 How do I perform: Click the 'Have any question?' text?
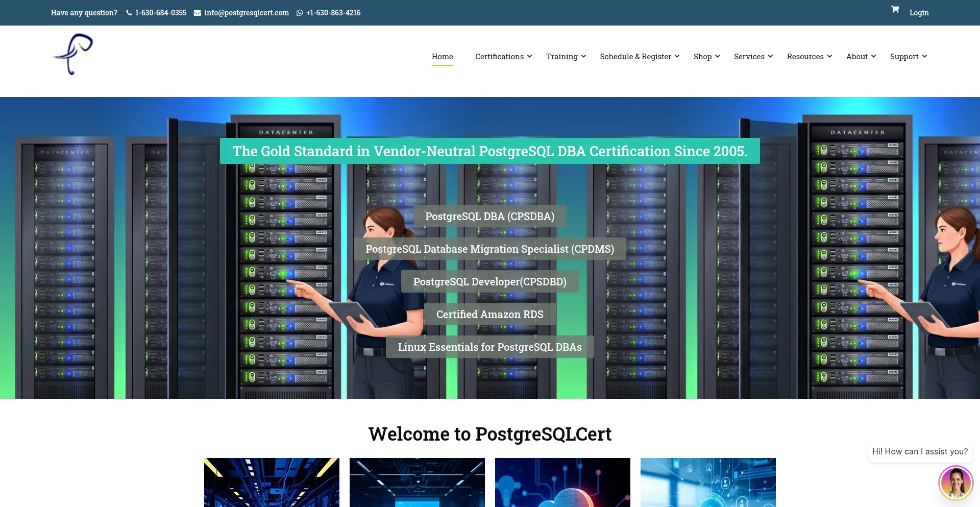coord(84,13)
